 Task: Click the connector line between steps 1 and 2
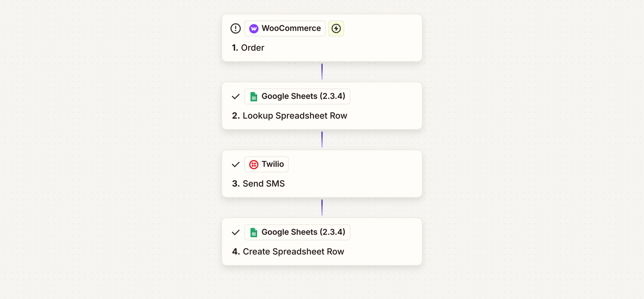point(322,72)
